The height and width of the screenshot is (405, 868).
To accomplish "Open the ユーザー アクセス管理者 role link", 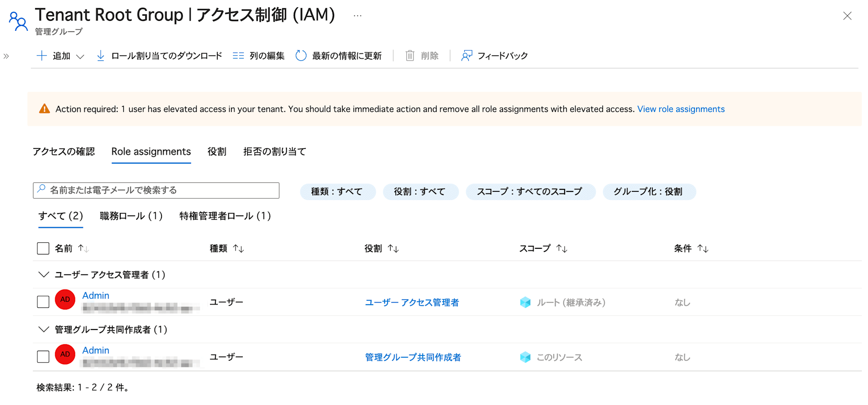I will pos(412,302).
